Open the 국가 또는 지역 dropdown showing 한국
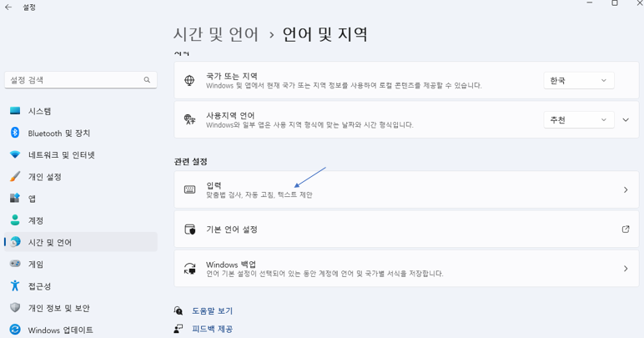The width and height of the screenshot is (644, 338). click(x=579, y=81)
